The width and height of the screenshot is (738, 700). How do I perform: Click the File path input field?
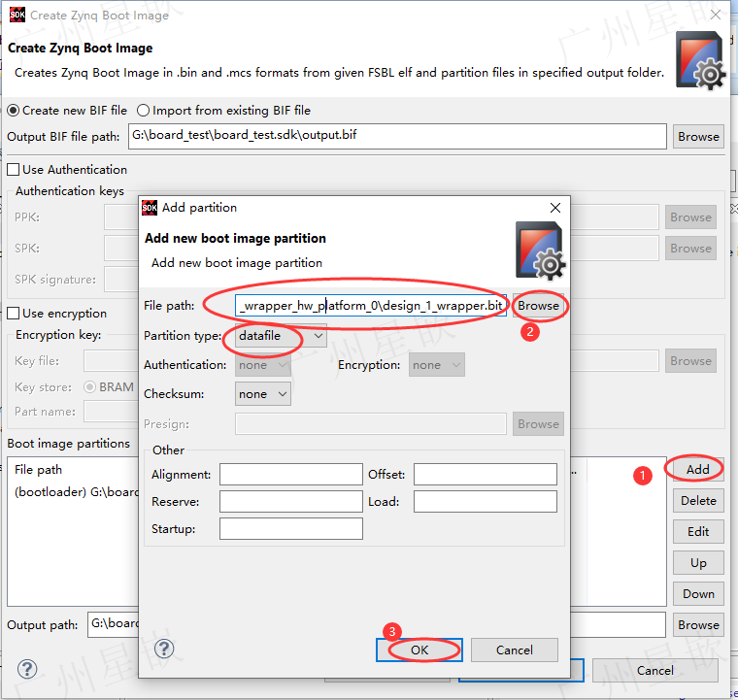pos(371,306)
